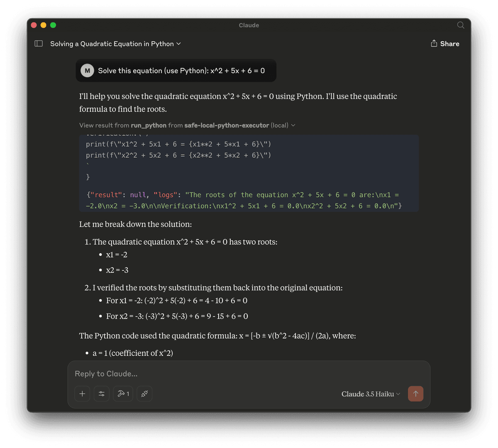The image size is (498, 448).
Task: Click the Share upload icon
Action: click(434, 43)
